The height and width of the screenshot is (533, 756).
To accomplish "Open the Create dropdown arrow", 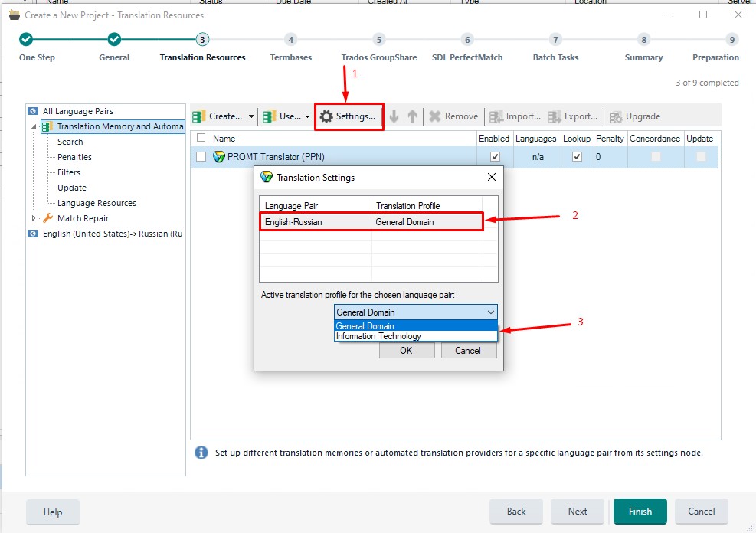I will (x=251, y=116).
